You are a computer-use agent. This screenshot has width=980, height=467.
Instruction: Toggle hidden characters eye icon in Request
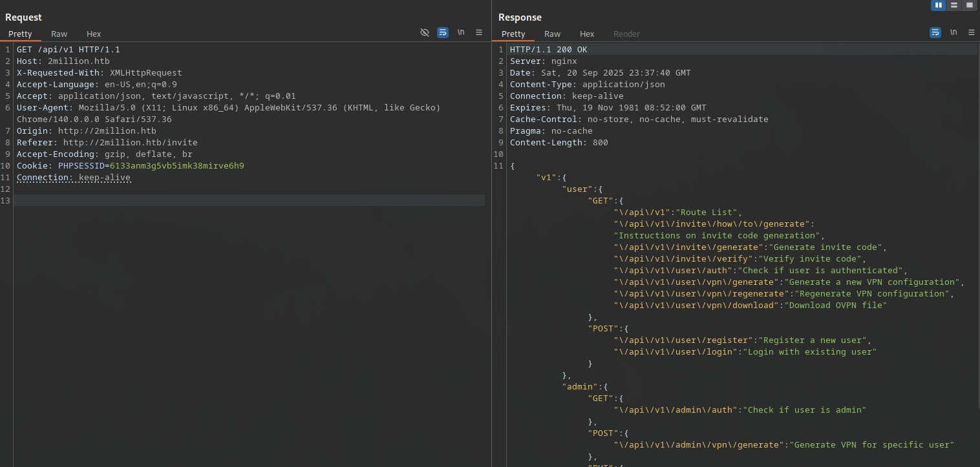coord(425,32)
